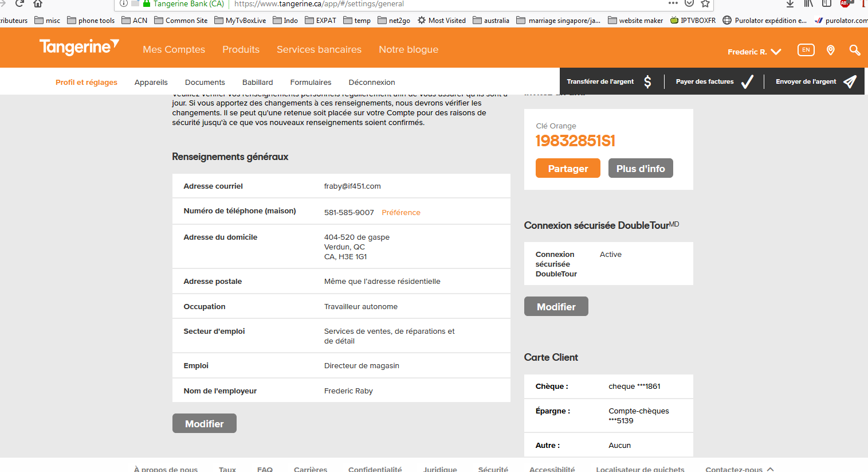Open the page actions three-dot menu
868x472 pixels.
pyautogui.click(x=673, y=3)
